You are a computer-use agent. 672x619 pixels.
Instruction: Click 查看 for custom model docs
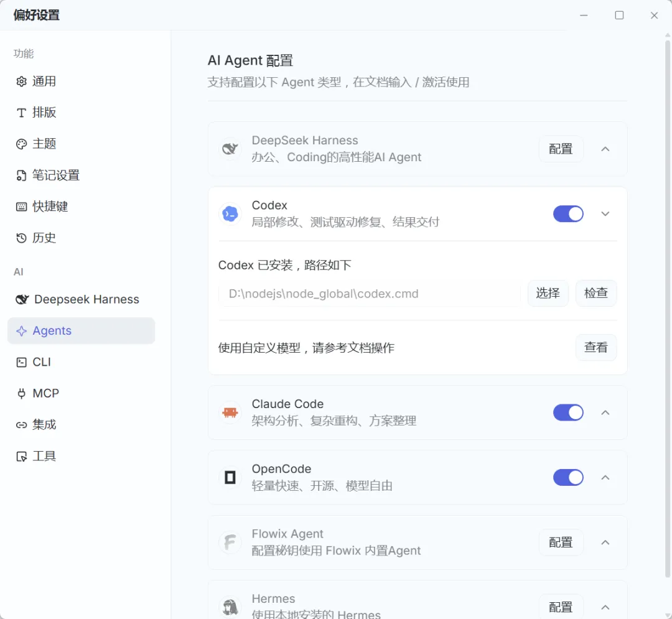(595, 347)
